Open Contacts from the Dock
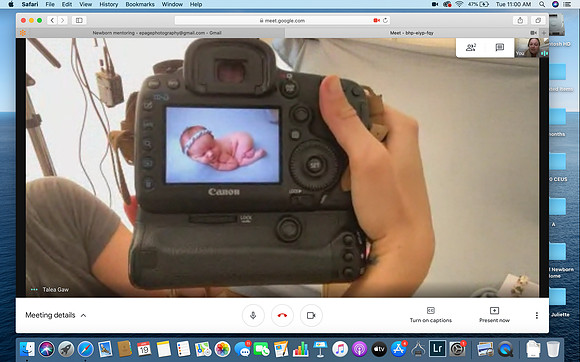The height and width of the screenshot is (362, 580). (x=125, y=349)
